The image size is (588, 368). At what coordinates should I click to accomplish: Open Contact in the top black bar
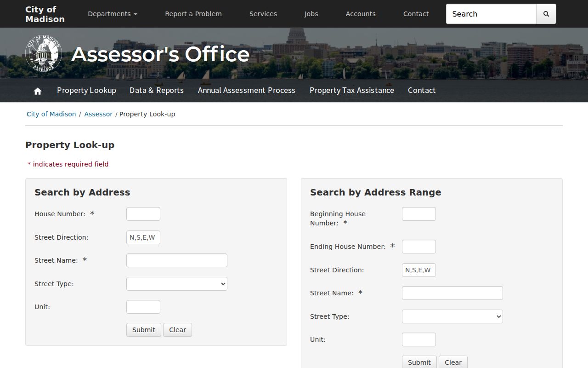point(416,14)
